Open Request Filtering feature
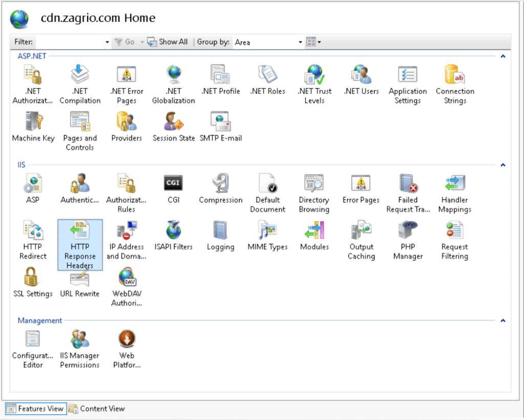524x420 pixels. pyautogui.click(x=455, y=240)
